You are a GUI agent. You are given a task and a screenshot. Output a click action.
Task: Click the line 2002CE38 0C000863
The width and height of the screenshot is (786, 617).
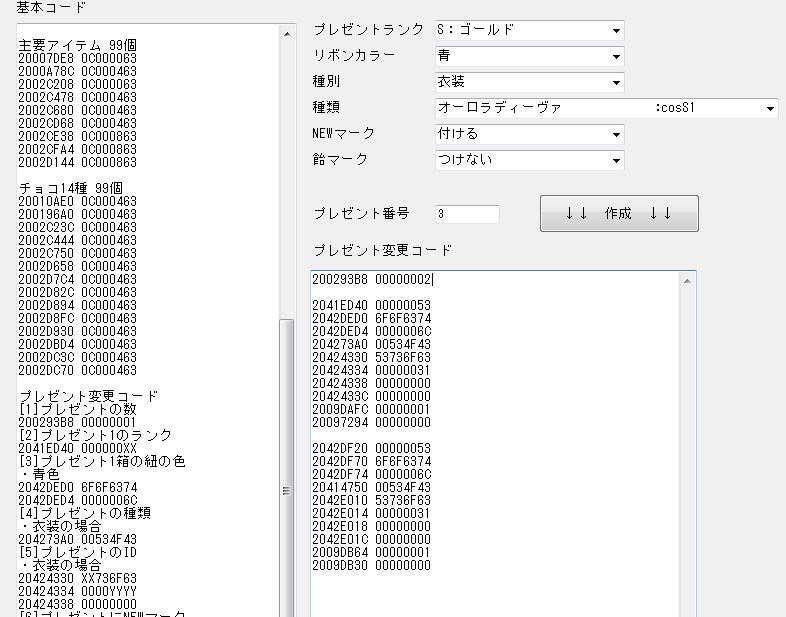[x=78, y=137]
